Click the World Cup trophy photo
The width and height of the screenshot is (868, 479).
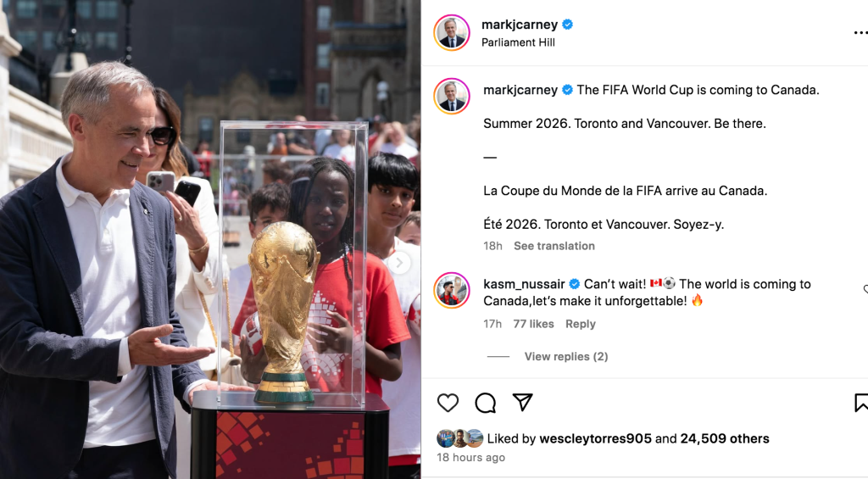(210, 239)
